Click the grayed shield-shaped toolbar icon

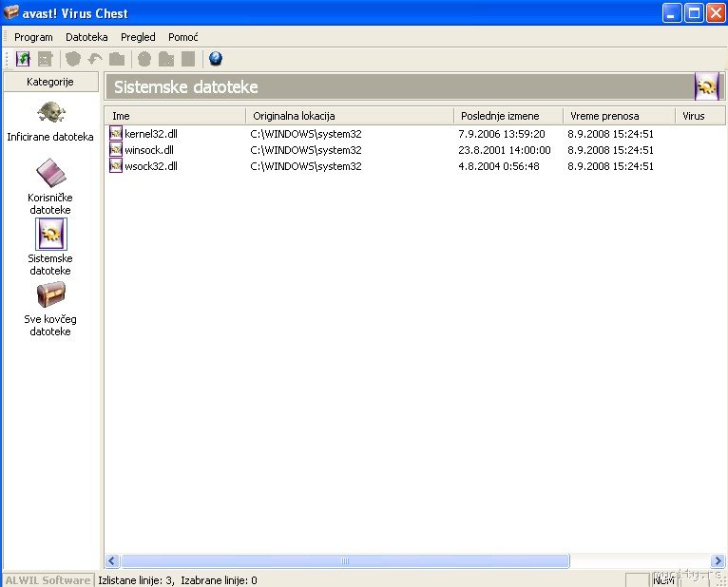pos(73,59)
